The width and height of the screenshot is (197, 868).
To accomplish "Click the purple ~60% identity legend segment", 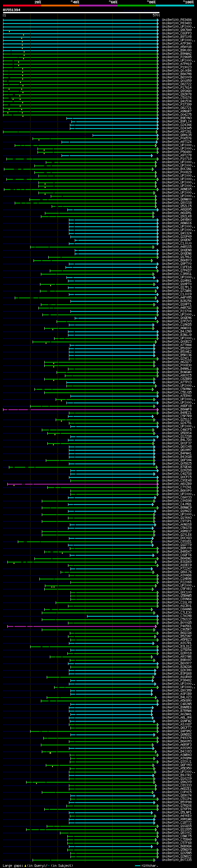I will (x=99, y=6).
